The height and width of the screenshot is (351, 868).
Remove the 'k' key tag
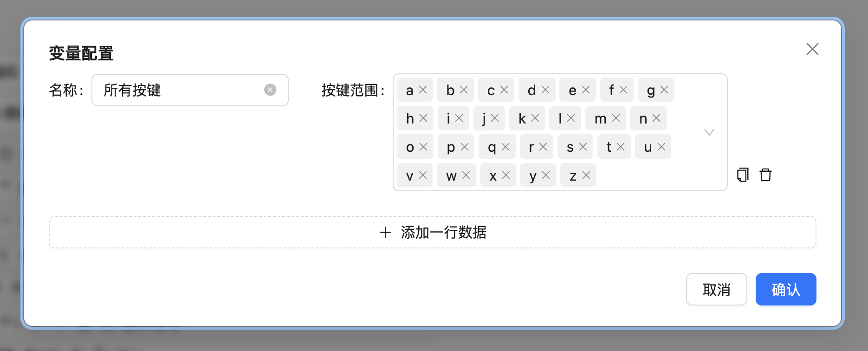point(535,118)
